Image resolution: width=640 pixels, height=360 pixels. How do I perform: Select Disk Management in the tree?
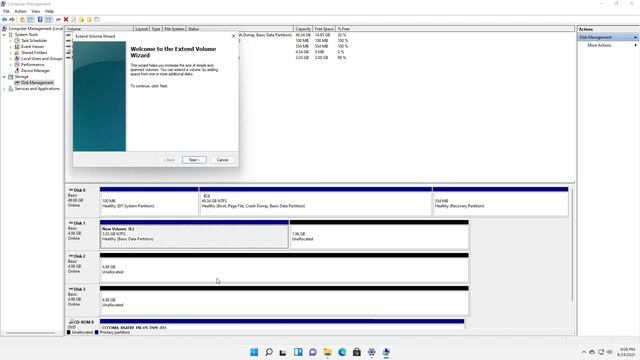click(x=37, y=82)
